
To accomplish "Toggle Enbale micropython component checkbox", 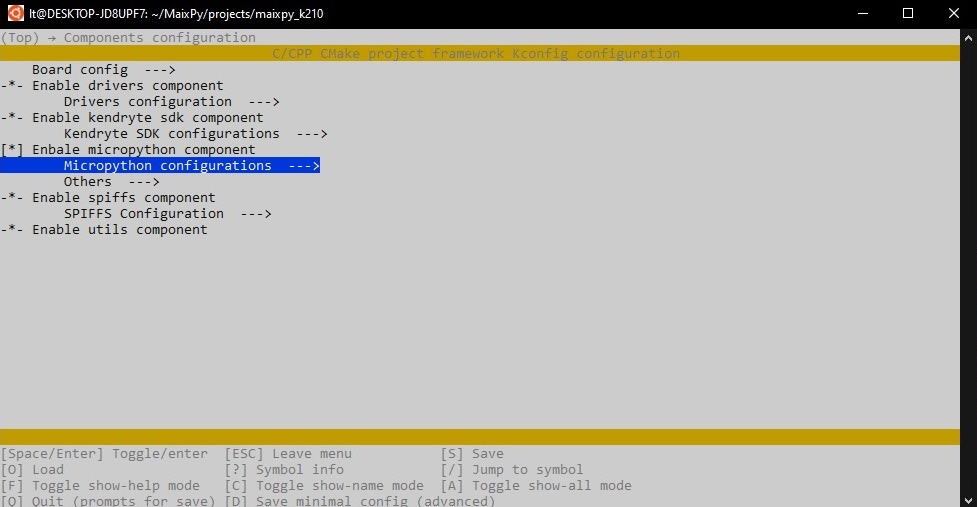I will (x=12, y=150).
